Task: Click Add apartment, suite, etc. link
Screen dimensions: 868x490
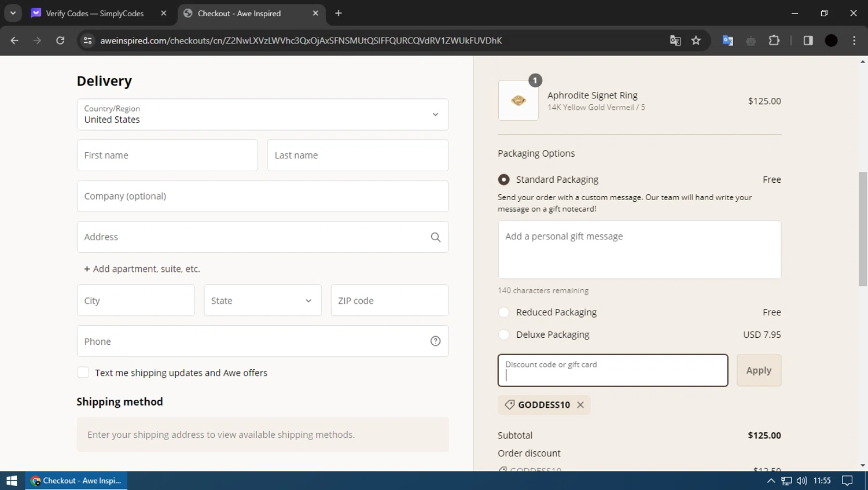Action: pos(142,269)
